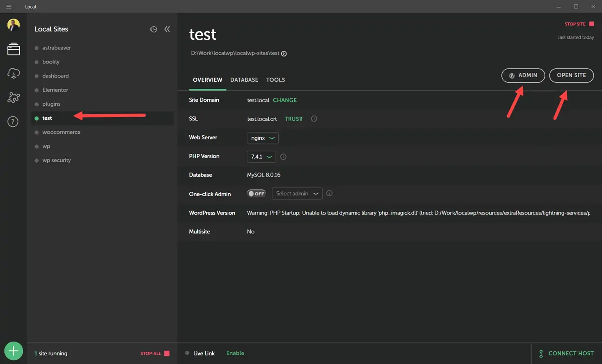
Task: Open the hamburger menu icon
Action: 9,7
